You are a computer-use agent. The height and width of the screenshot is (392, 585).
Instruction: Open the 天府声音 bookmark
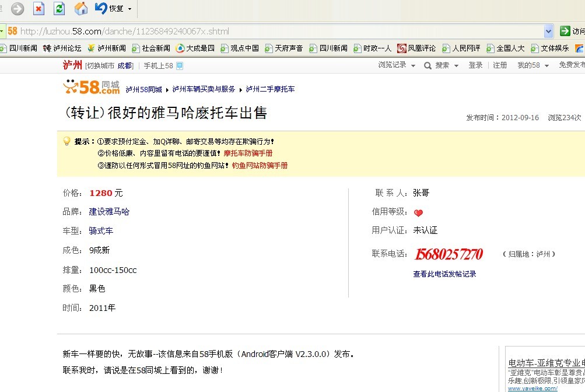(x=284, y=48)
